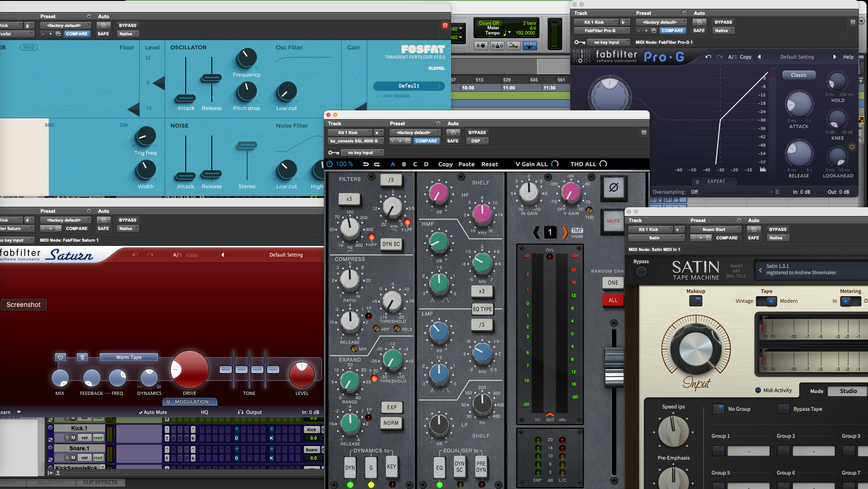Click Saturn first TONE slider handle
868x489 pixels.
click(225, 369)
